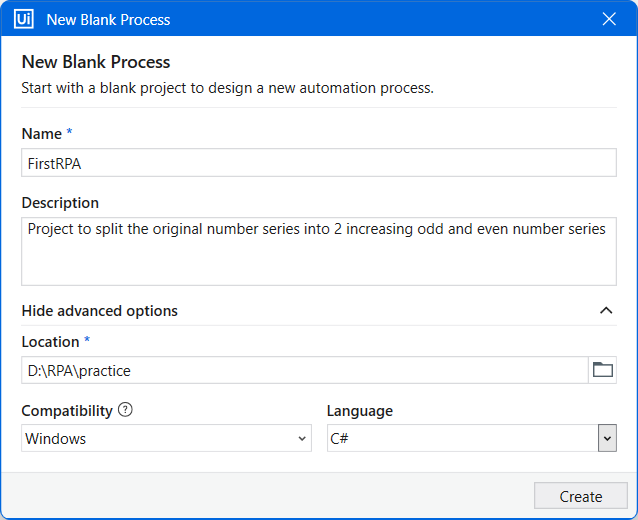Click the Name field label
The height and width of the screenshot is (520, 638).
pyautogui.click(x=42, y=134)
